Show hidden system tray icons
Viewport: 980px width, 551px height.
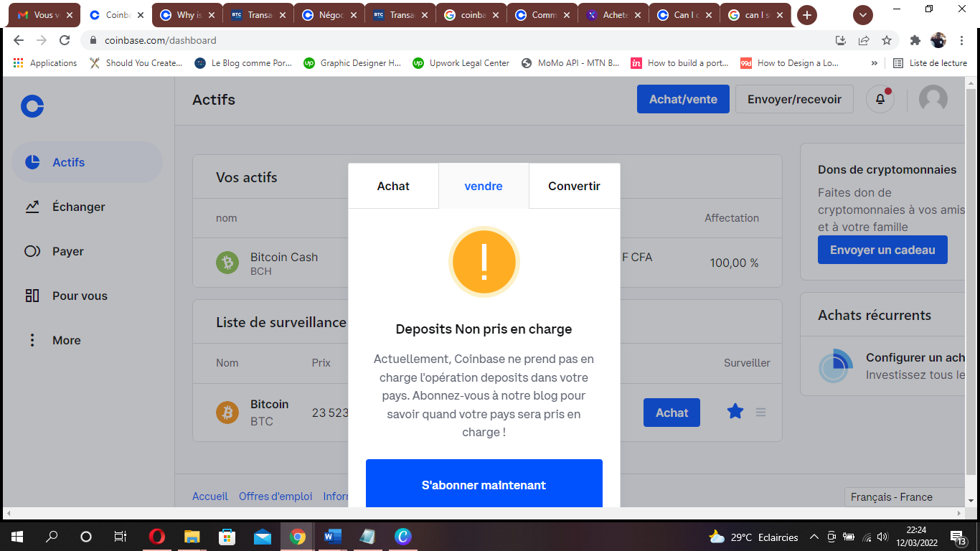[814, 537]
